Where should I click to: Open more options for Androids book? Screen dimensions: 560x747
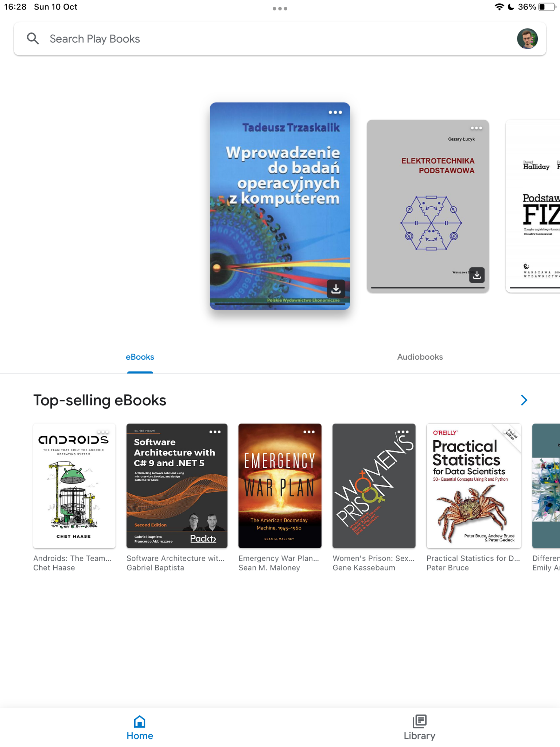coord(103,432)
